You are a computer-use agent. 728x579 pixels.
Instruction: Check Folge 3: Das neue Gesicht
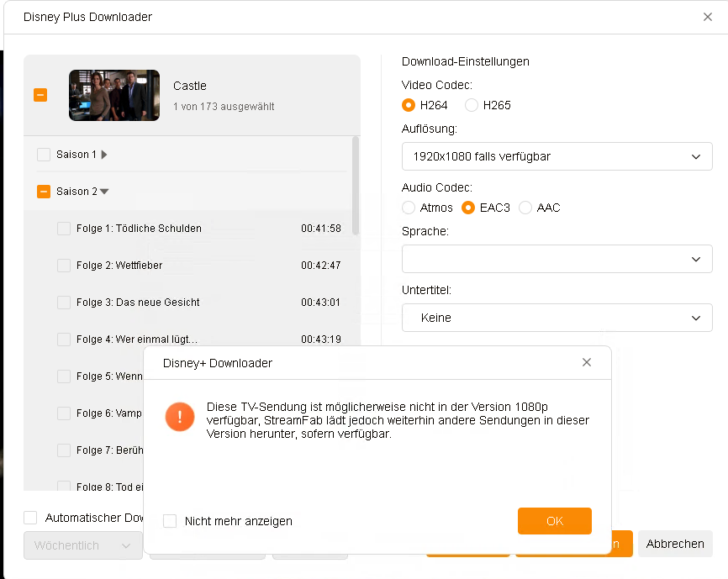(x=64, y=303)
